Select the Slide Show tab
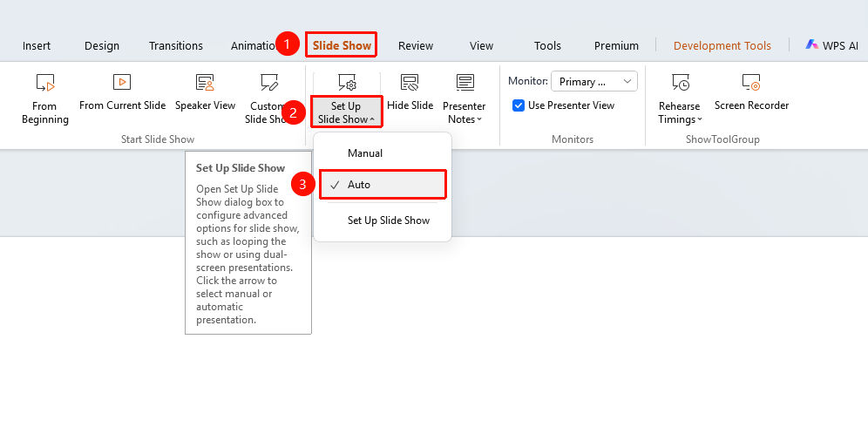 pyautogui.click(x=342, y=45)
